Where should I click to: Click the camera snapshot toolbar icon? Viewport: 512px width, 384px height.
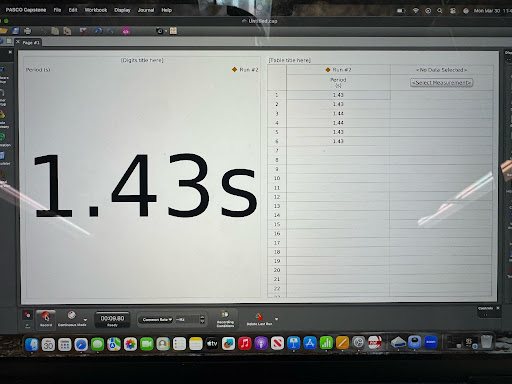point(159,31)
